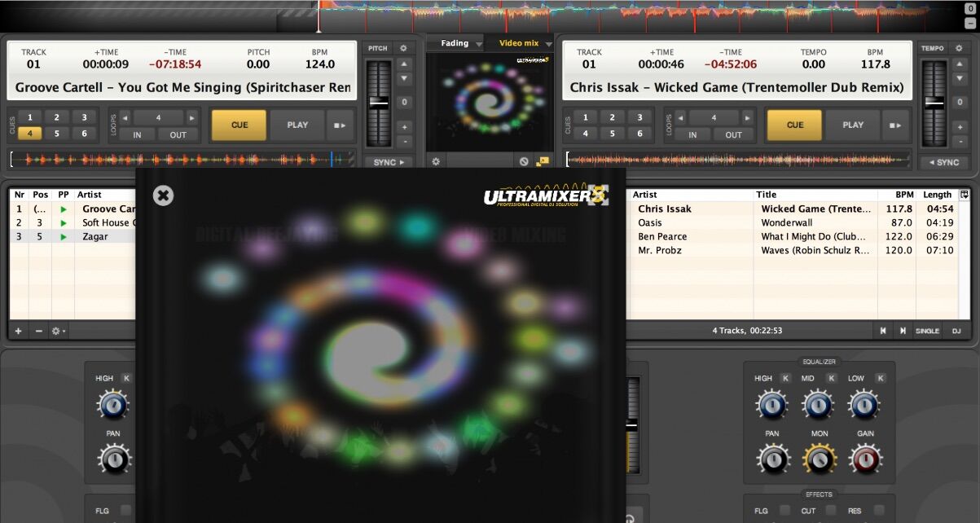980x523 pixels.
Task: Remove track with left playlist minus icon
Action: click(x=38, y=331)
